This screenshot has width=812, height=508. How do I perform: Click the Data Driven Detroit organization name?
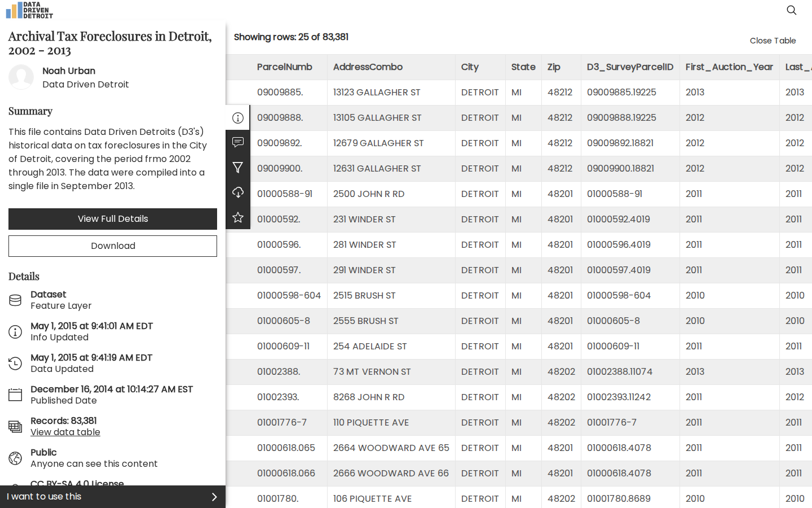coord(86,85)
